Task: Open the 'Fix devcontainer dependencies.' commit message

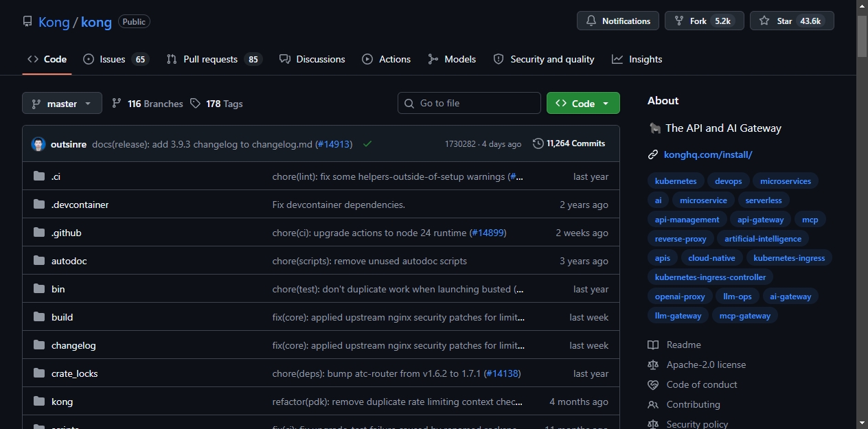Action: [x=339, y=205]
